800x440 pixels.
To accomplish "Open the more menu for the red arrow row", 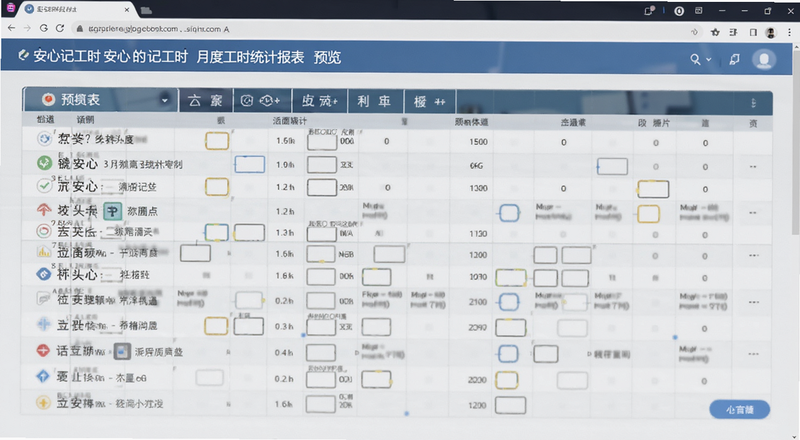I will tap(753, 213).
